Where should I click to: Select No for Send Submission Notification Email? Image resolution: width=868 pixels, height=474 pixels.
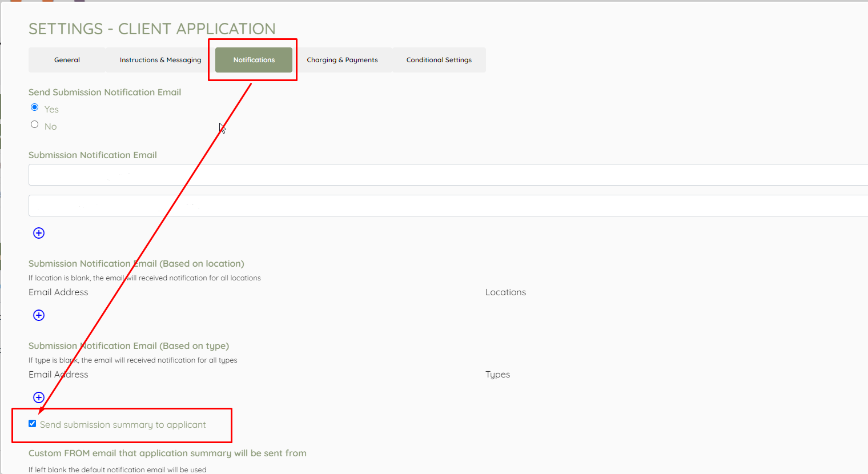(x=35, y=124)
